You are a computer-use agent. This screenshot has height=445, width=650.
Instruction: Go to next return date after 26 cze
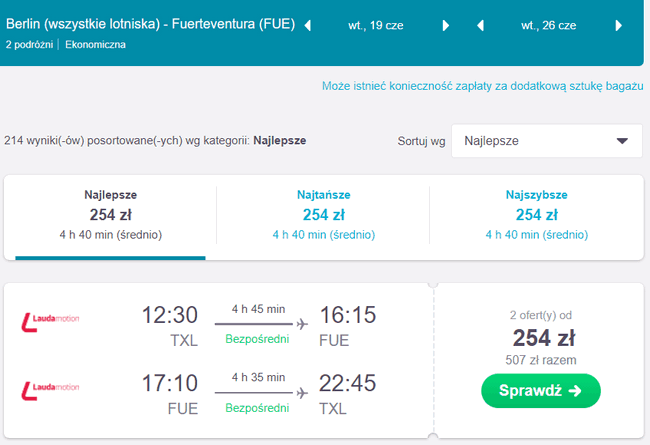pyautogui.click(x=618, y=26)
